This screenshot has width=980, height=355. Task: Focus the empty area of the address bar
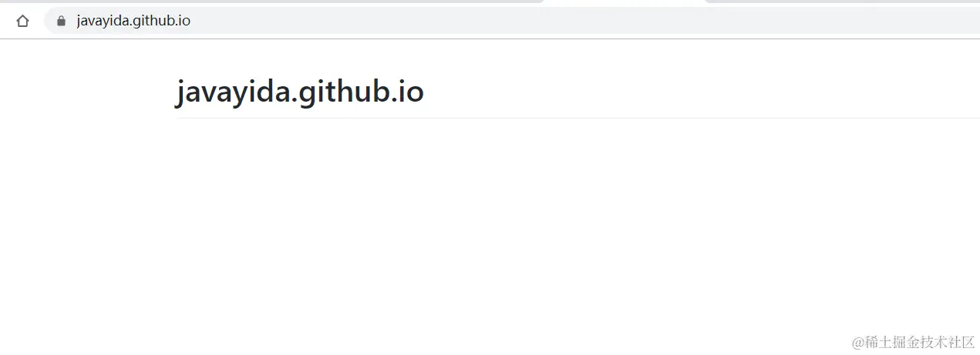pyautogui.click(x=586, y=21)
